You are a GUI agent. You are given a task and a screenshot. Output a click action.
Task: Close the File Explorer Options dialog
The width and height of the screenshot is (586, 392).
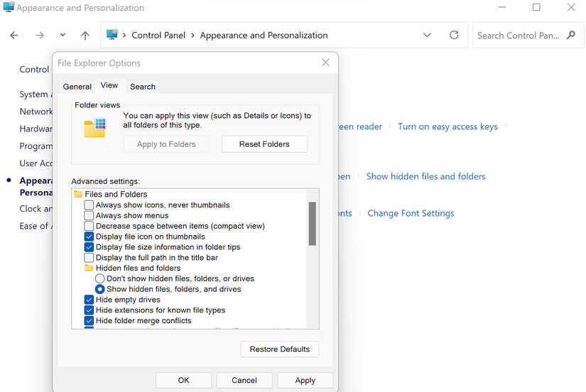click(x=325, y=62)
